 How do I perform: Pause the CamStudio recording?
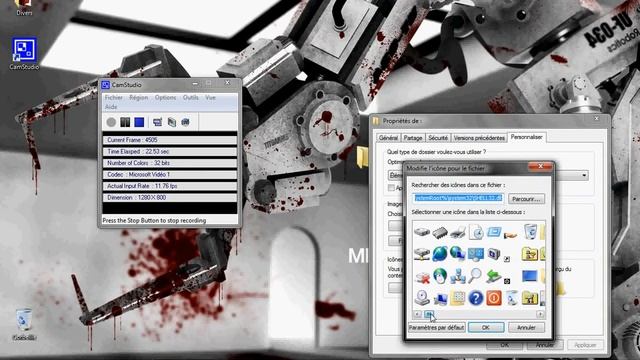coord(125,122)
